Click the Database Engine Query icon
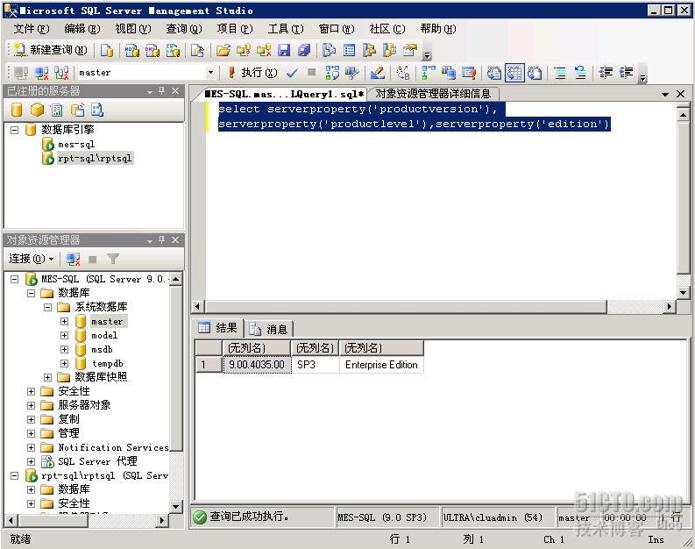Screen dimensions: 695x549 106,51
